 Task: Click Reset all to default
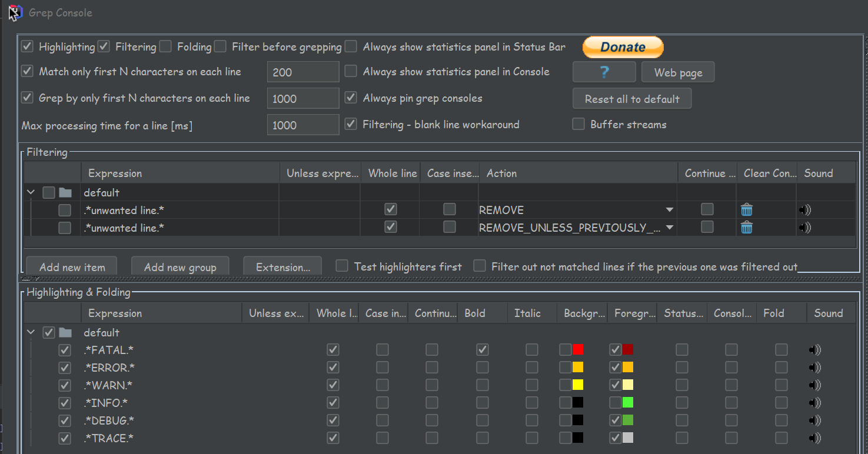[632, 99]
